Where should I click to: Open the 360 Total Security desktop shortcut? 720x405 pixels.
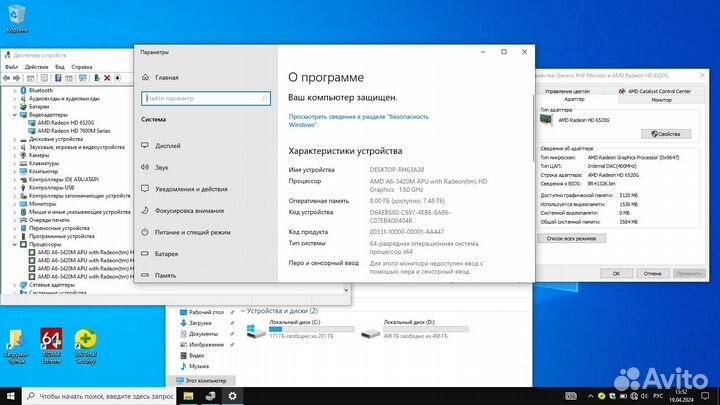85,345
